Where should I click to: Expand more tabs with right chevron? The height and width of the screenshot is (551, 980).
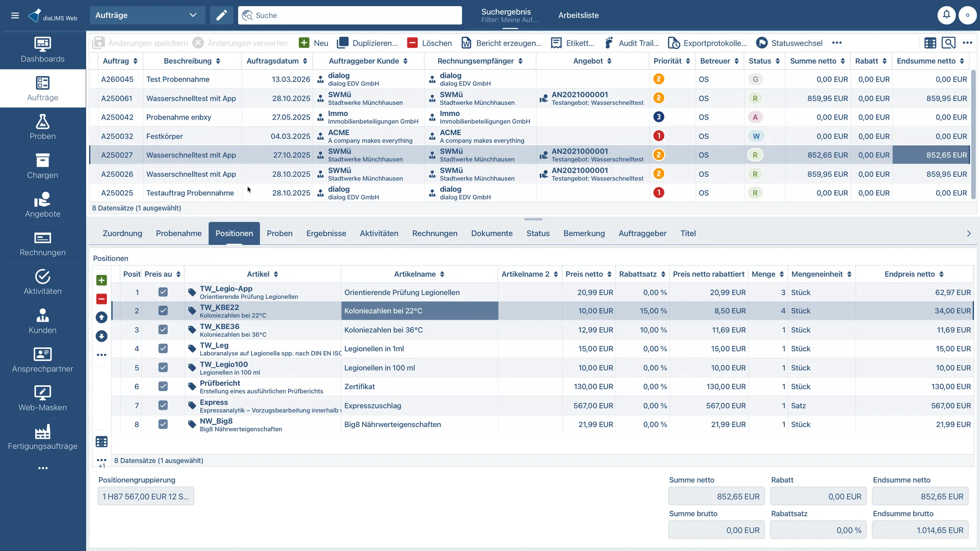coord(969,233)
